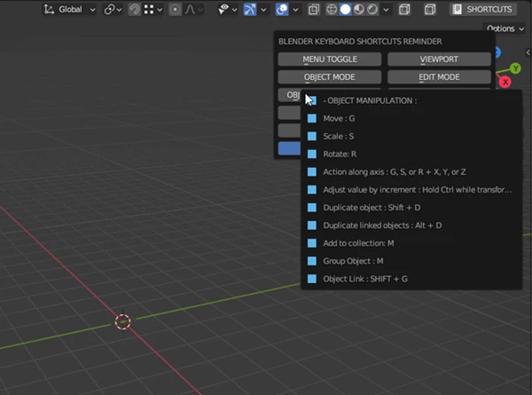
Task: Open the visibility and selectability dropdown arrow
Action: (234, 10)
